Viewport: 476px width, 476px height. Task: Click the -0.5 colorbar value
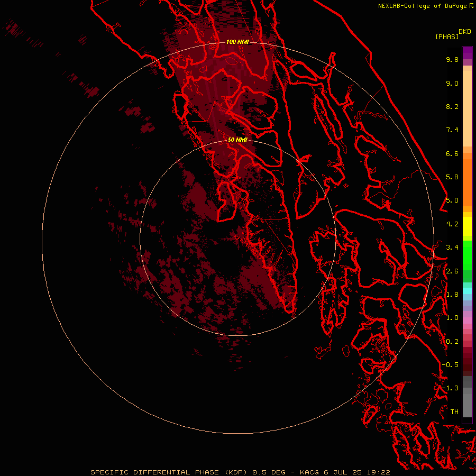[450, 365]
